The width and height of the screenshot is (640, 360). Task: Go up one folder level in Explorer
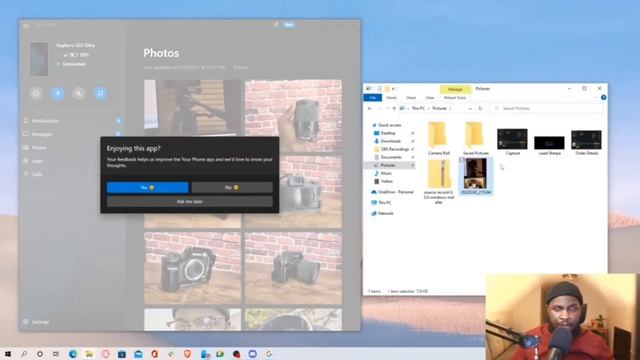(x=394, y=109)
